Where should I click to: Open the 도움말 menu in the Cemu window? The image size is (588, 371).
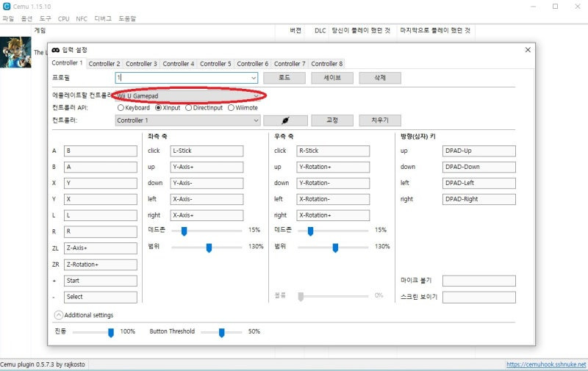(x=127, y=19)
